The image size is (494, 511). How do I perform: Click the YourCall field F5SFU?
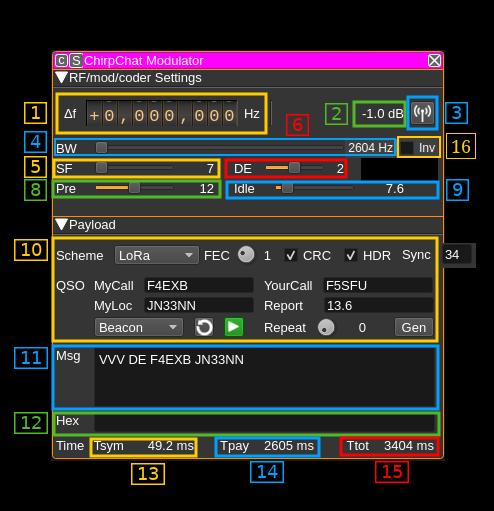point(378,286)
